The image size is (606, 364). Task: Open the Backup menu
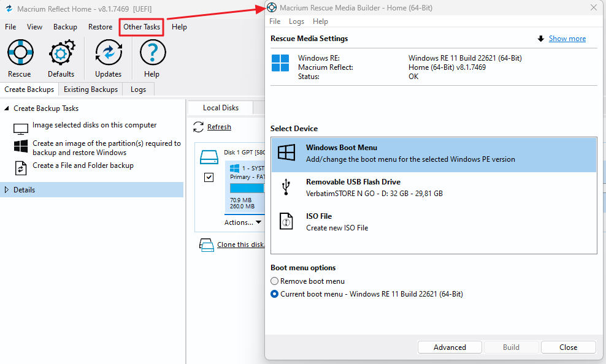pos(65,27)
